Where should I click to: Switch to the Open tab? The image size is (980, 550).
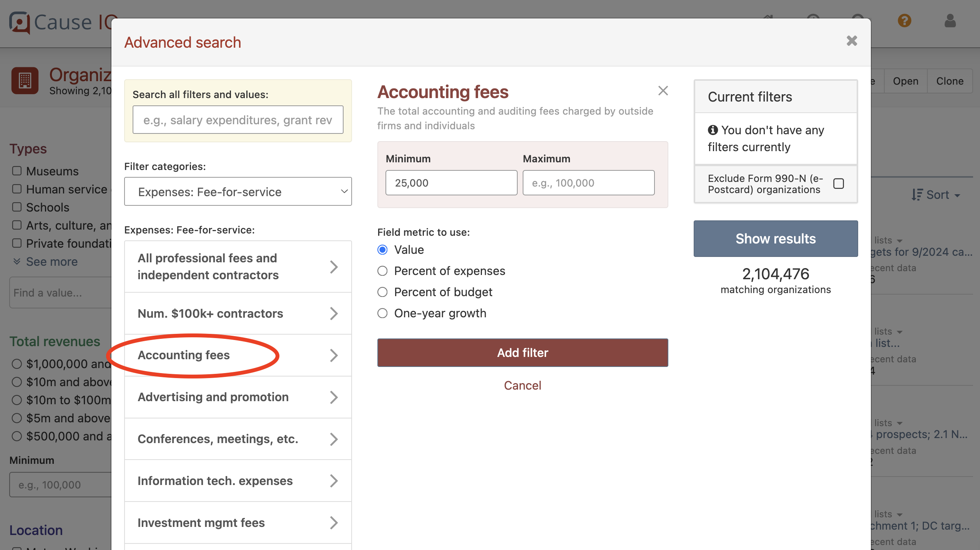click(905, 81)
